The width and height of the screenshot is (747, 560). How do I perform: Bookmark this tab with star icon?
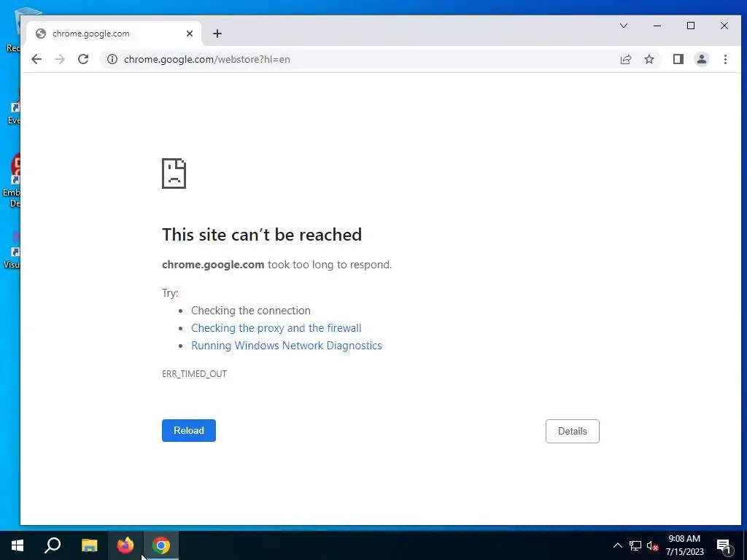point(649,59)
